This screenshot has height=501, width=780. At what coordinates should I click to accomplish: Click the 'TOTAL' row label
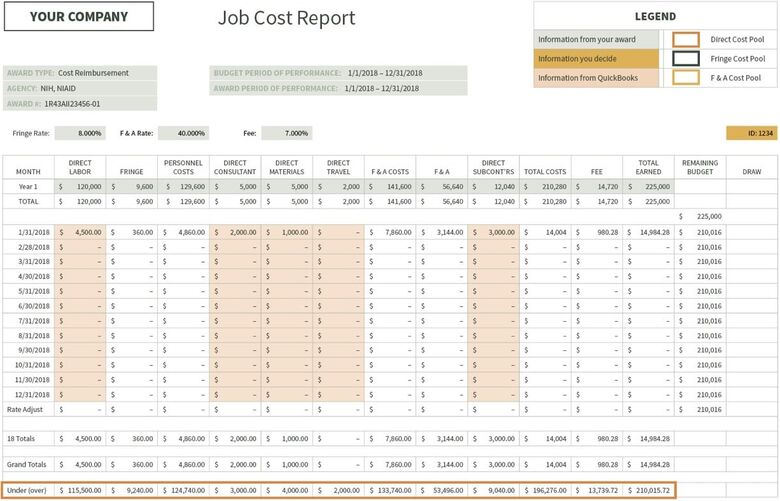pos(28,201)
